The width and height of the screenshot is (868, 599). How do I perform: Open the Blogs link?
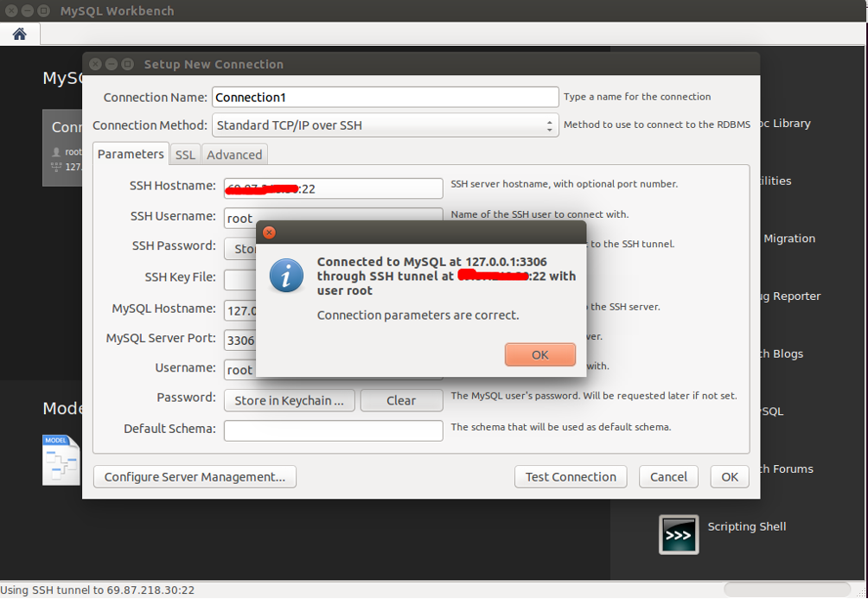[781, 354]
